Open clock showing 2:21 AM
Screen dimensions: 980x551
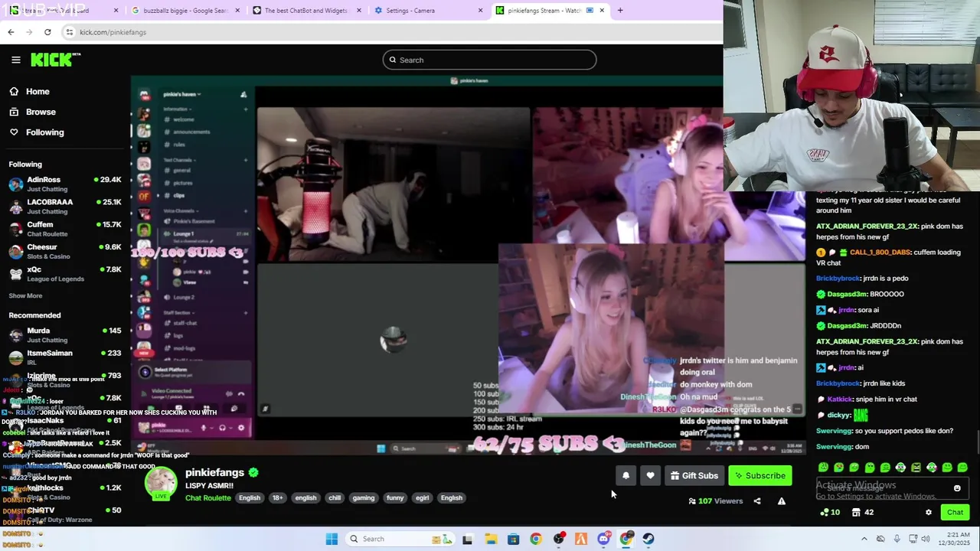pyautogui.click(x=955, y=539)
